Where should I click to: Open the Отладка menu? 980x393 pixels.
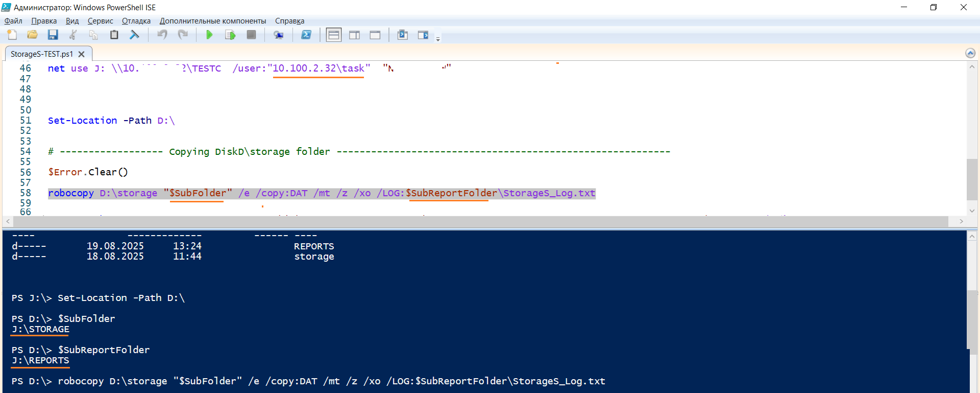[x=136, y=21]
